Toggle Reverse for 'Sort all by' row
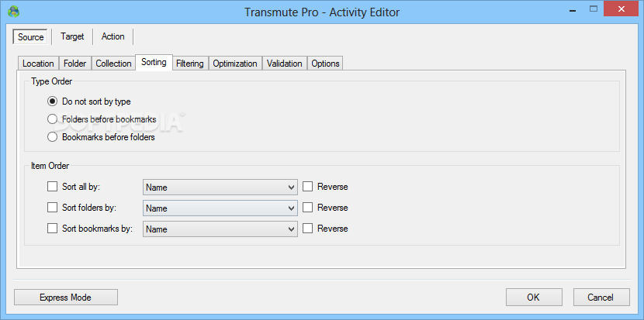The width and height of the screenshot is (644, 320). pyautogui.click(x=307, y=187)
